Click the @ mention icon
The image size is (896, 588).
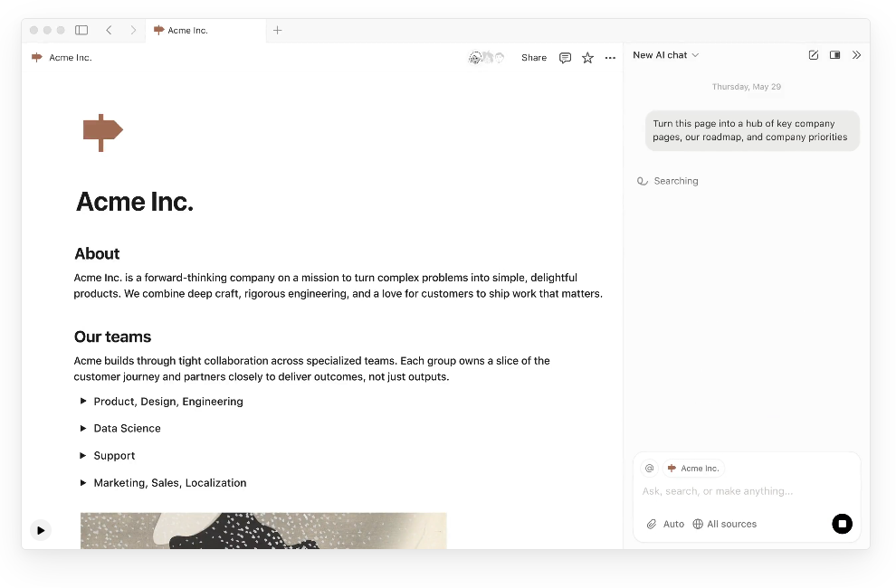(x=649, y=469)
